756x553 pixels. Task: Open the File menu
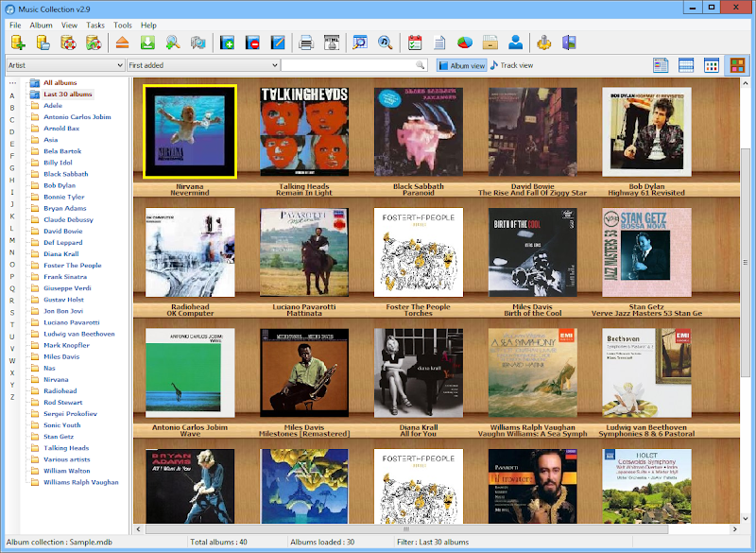(15, 26)
